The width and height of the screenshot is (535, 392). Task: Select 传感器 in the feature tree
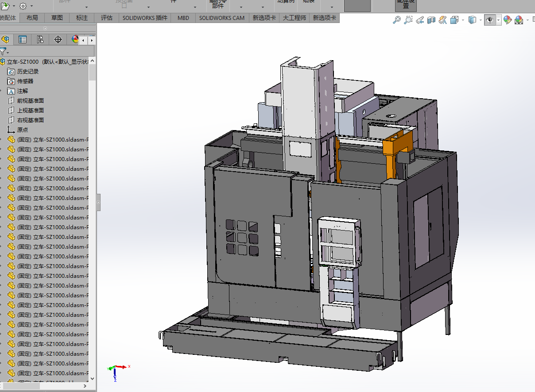[x=25, y=81]
